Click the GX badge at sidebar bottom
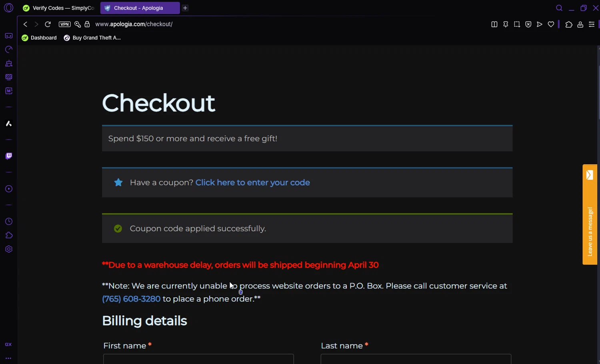 (8, 344)
